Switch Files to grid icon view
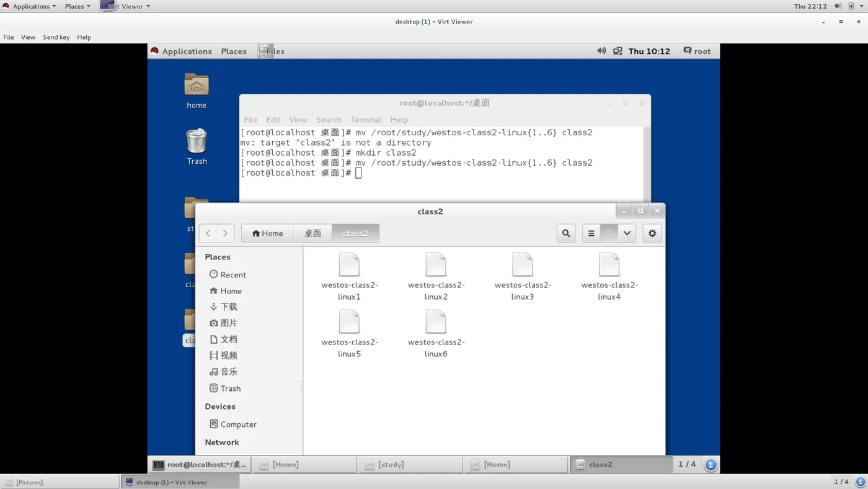The image size is (868, 489). [x=609, y=233]
